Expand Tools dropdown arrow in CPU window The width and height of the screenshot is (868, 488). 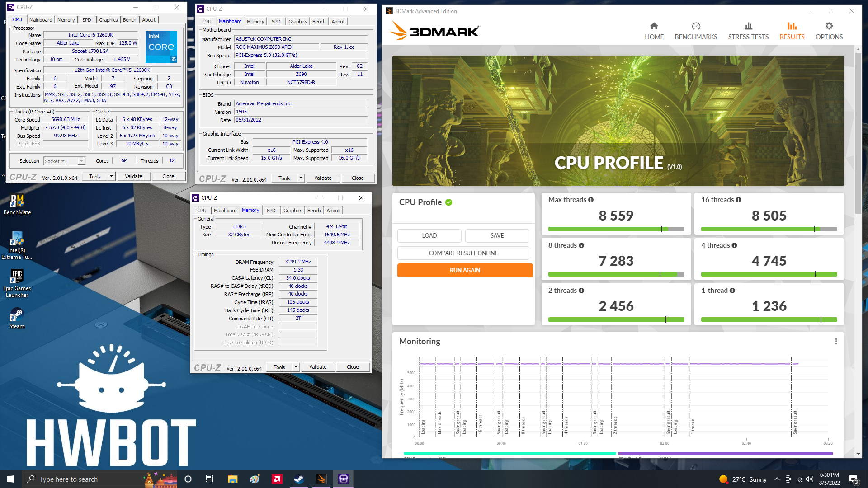tap(111, 176)
